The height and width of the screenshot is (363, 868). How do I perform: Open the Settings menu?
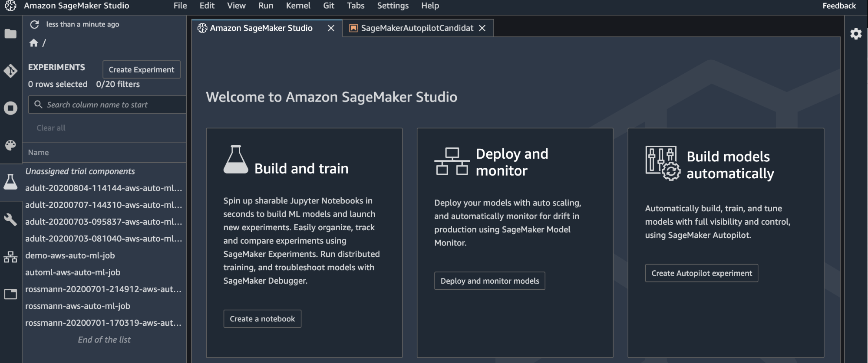tap(393, 6)
